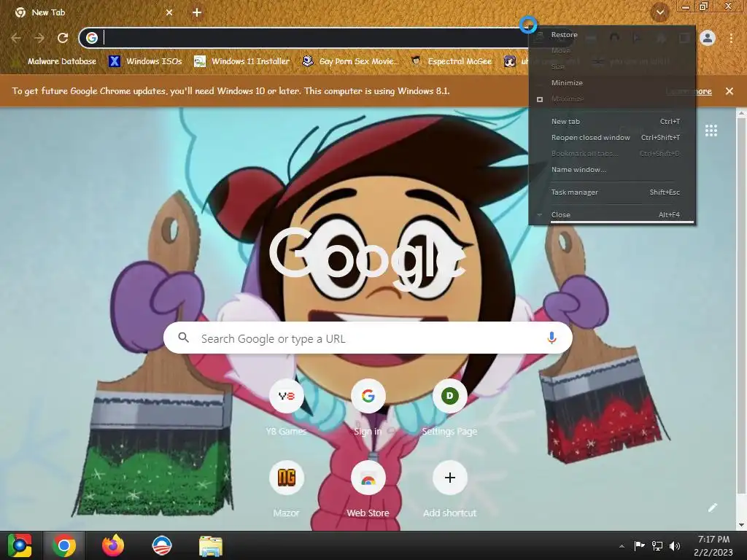Expand hidden system tray icons
Image resolution: width=747 pixels, height=560 pixels.
pos(622,546)
